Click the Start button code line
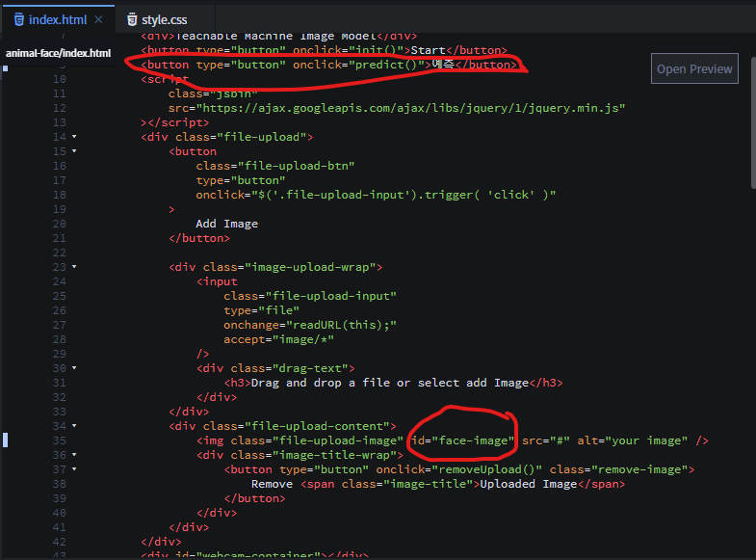 [324, 50]
